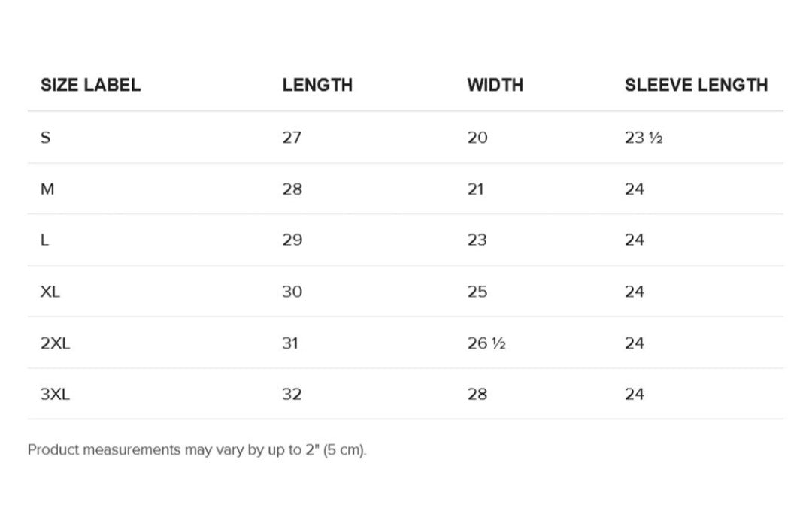This screenshot has height=517, width=812.
Task: Click the SLEEVE LENGTH column header
Action: pyautogui.click(x=695, y=85)
